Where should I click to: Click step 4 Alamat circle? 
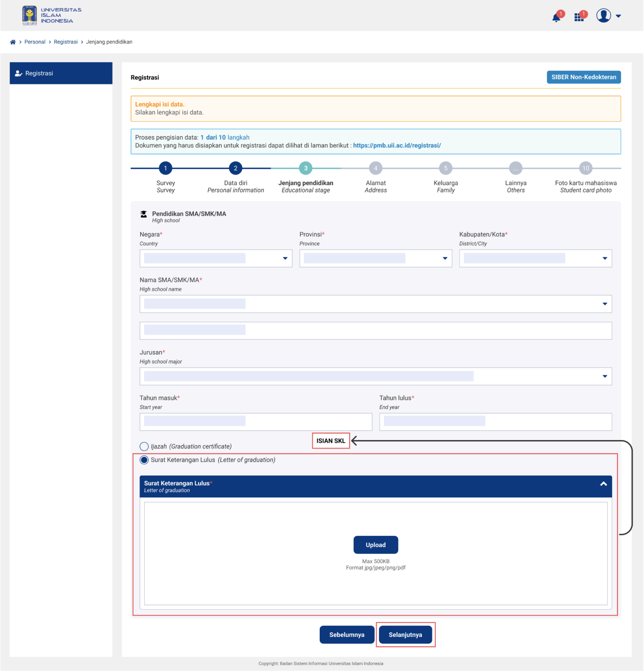pos(376,168)
